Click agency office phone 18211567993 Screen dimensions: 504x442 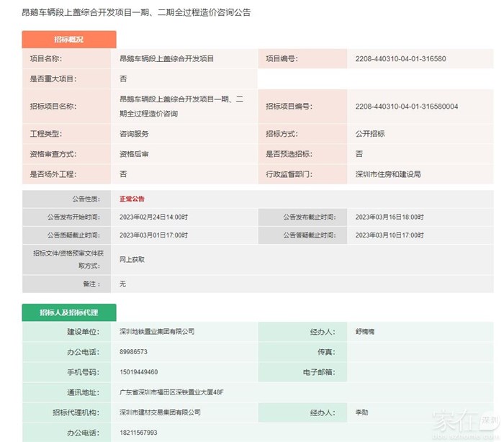[x=138, y=433]
